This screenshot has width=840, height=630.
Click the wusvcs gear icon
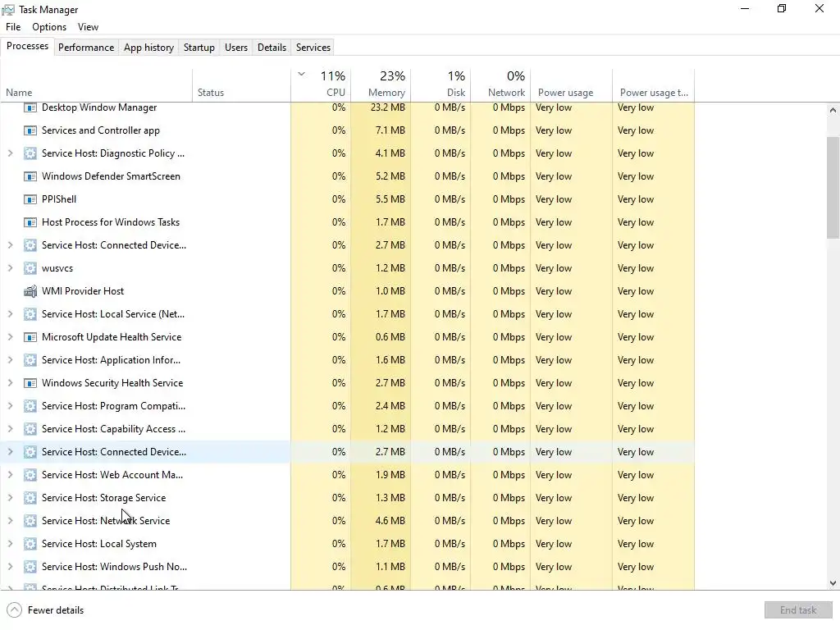pos(30,268)
